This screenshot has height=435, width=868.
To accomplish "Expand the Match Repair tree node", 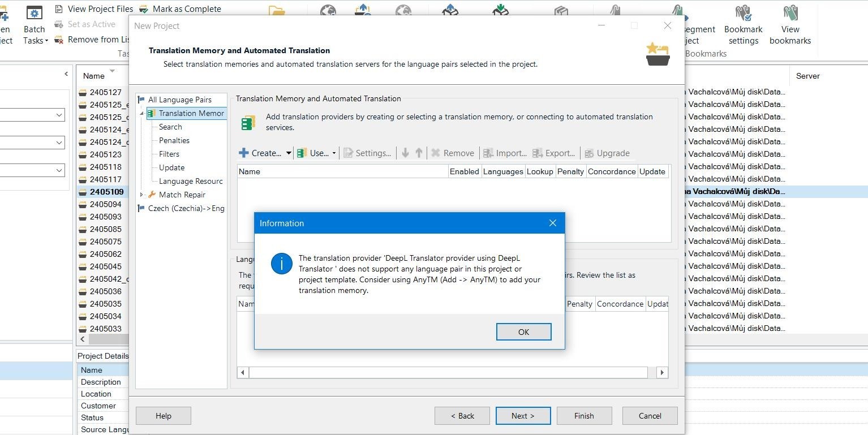I will click(141, 195).
